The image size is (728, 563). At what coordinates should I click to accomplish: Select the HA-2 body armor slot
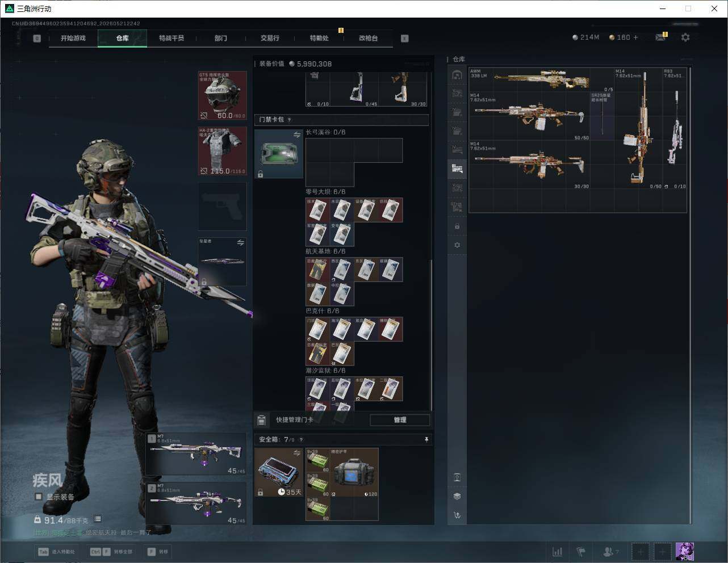pos(222,151)
